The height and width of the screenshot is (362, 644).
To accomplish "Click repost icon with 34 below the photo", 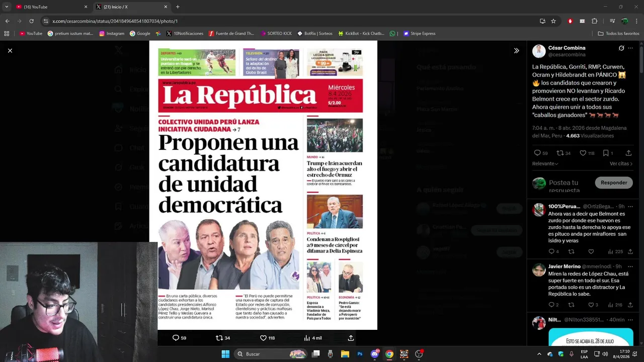I will pos(219,338).
